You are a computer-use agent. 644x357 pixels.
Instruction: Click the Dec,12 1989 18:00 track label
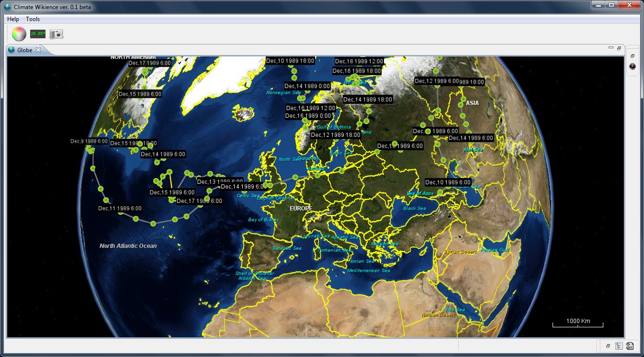point(336,135)
